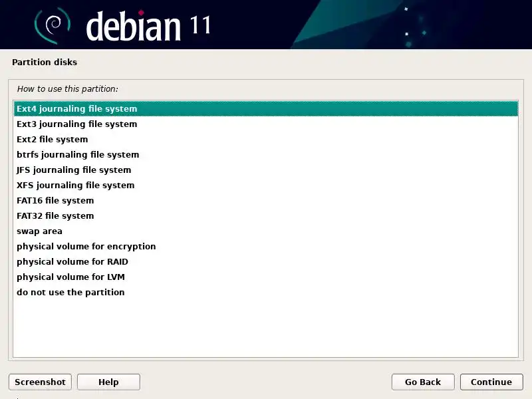This screenshot has height=399, width=532.
Task: Click the Screenshot button
Action: [40, 382]
